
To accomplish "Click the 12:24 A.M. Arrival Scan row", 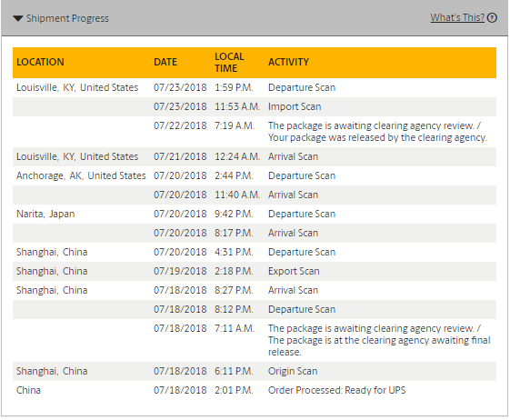I will point(255,156).
